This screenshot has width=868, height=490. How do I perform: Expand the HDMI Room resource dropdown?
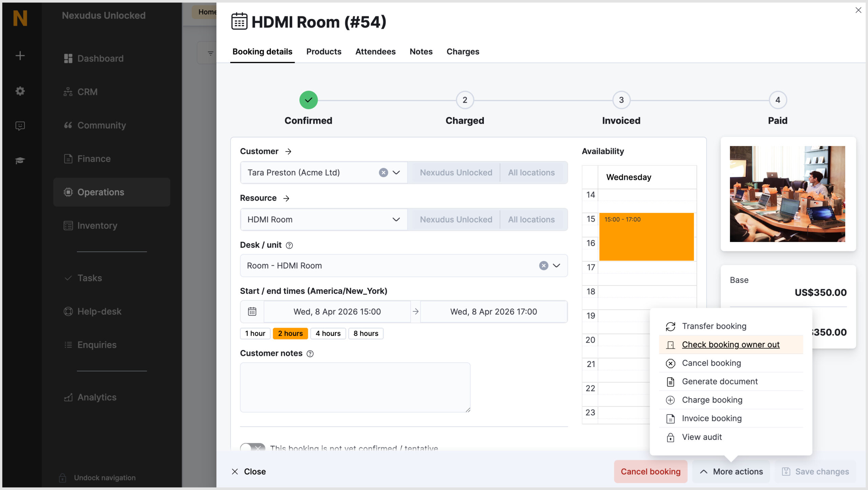[x=396, y=220]
